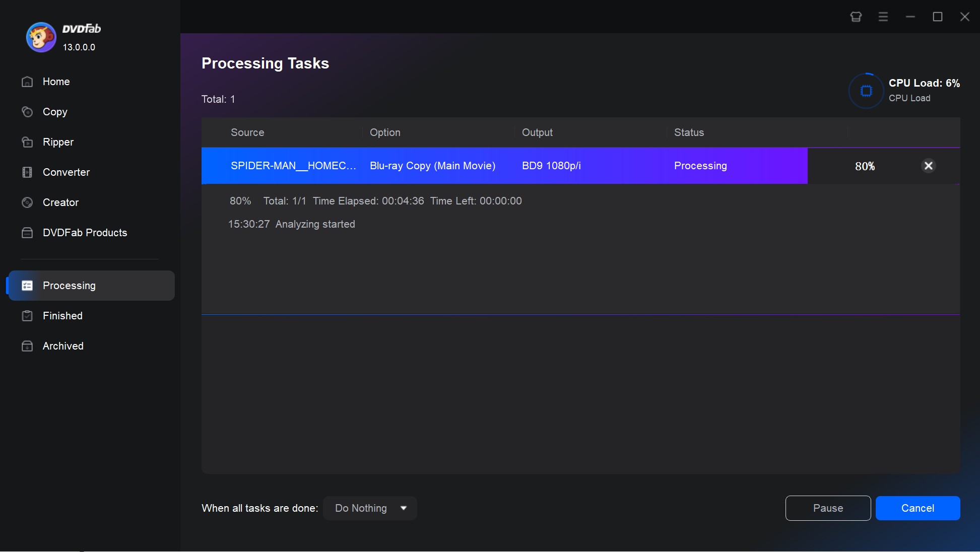Screen dimensions: 980x552
Task: Toggle the DVDFab application menu
Action: pyautogui.click(x=883, y=17)
